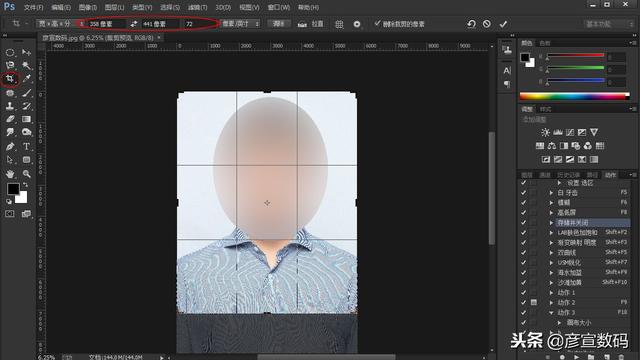Toggle the checkmark beside 动作 1 action
The width and height of the screenshot is (640, 360).
(x=524, y=293)
